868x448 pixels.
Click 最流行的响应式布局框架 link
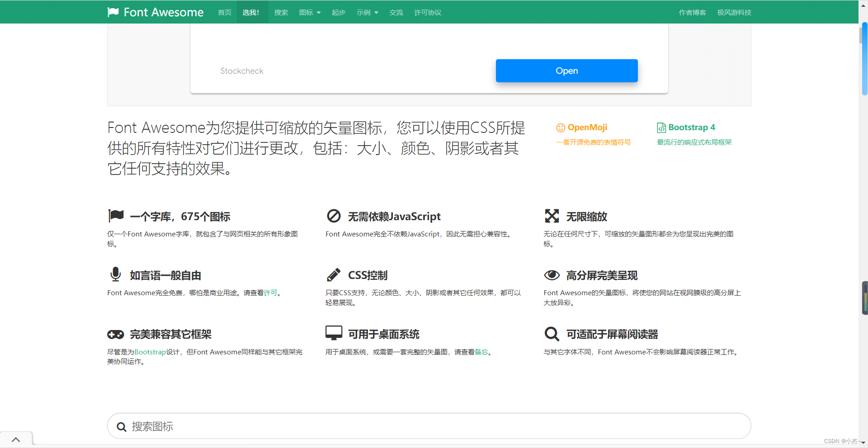pos(694,142)
